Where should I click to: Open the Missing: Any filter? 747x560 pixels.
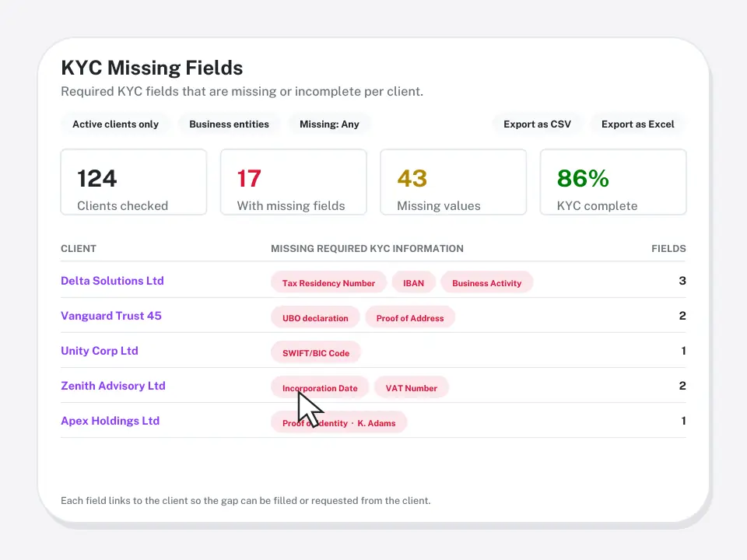[x=329, y=124]
